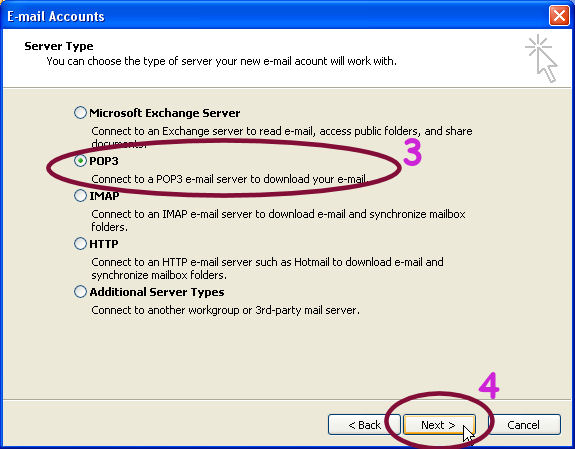Screen dimensions: 575x449
Task: Click 'Connect to an HTTP e-mail server' description
Action: coord(267,269)
